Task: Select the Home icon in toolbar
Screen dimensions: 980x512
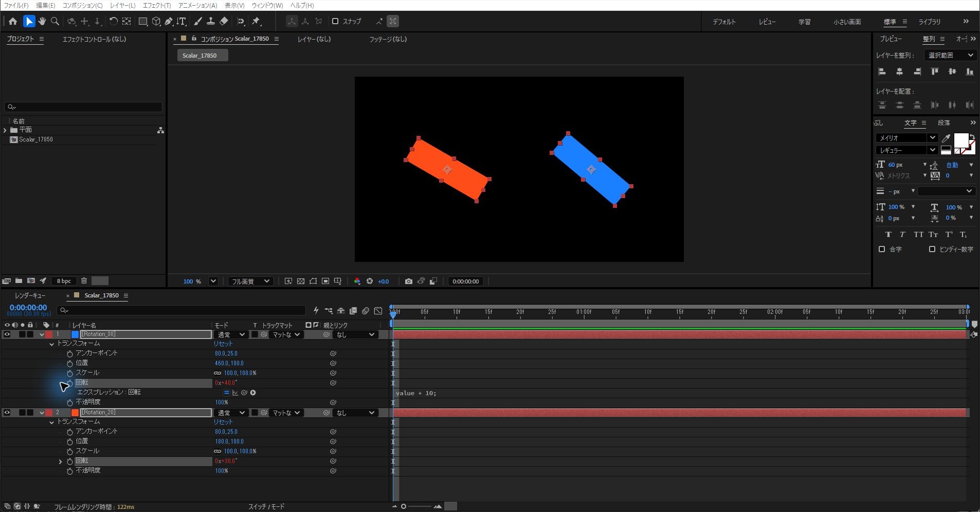Action: (x=13, y=22)
